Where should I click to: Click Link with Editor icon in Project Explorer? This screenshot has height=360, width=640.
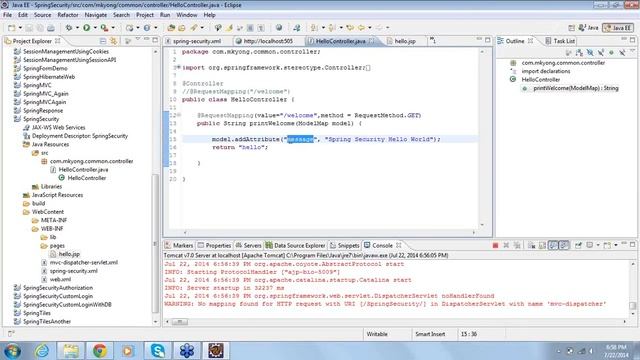(x=113, y=41)
